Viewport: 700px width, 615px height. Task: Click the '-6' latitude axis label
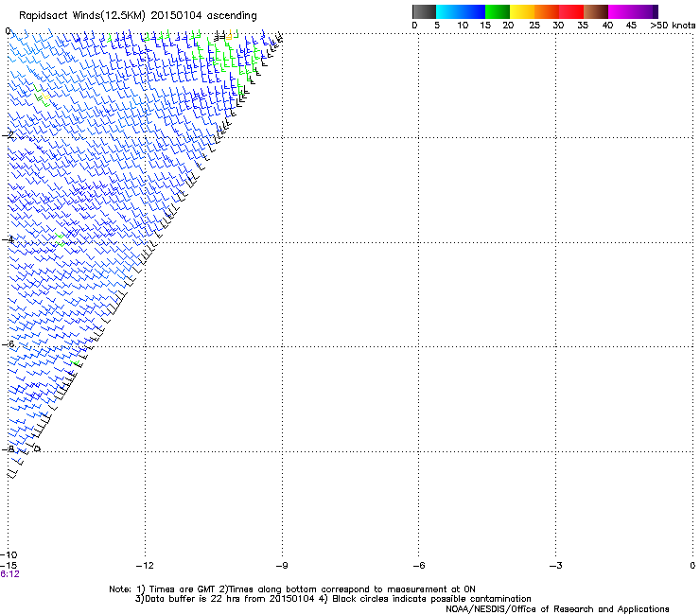pos(8,344)
